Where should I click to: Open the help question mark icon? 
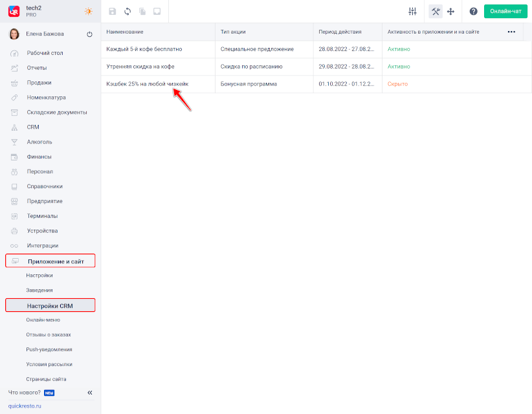point(473,12)
